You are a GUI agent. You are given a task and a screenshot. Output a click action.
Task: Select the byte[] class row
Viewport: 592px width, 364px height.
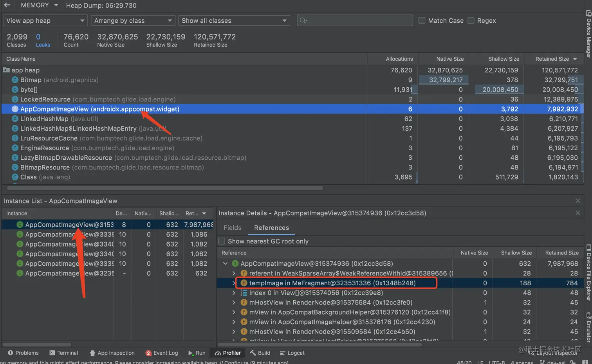tap(292, 90)
